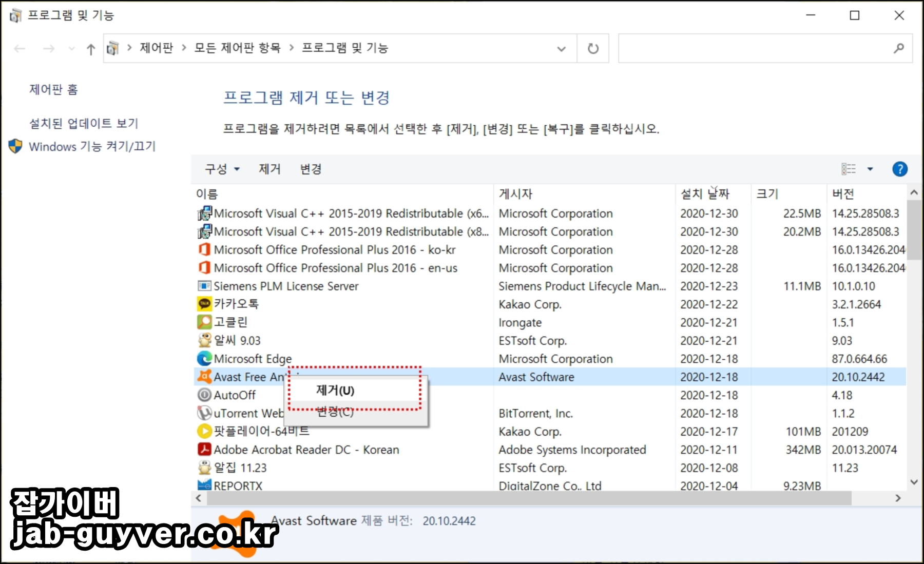Image resolution: width=924 pixels, height=564 pixels.
Task: Click the AutoOff program icon
Action: pyautogui.click(x=204, y=395)
